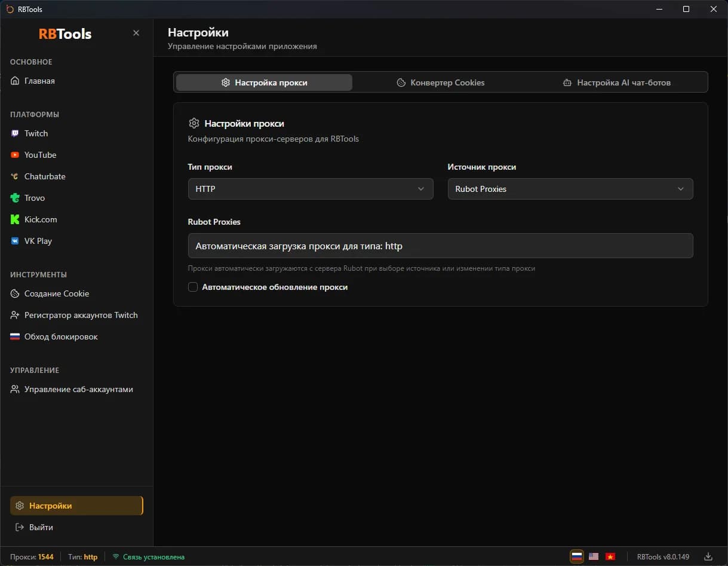Open Управление саб-аккаунтами page

(76, 389)
